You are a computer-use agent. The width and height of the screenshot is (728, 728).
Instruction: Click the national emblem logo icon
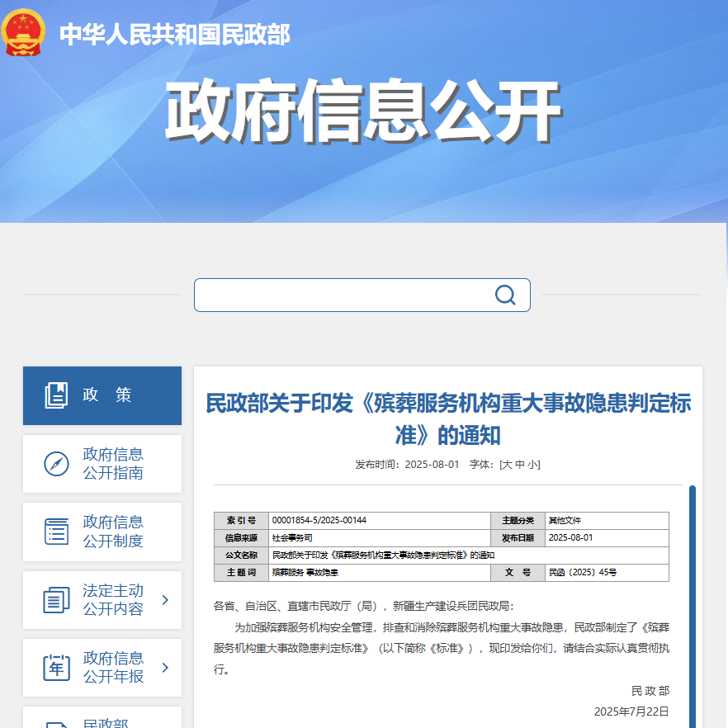click(25, 35)
